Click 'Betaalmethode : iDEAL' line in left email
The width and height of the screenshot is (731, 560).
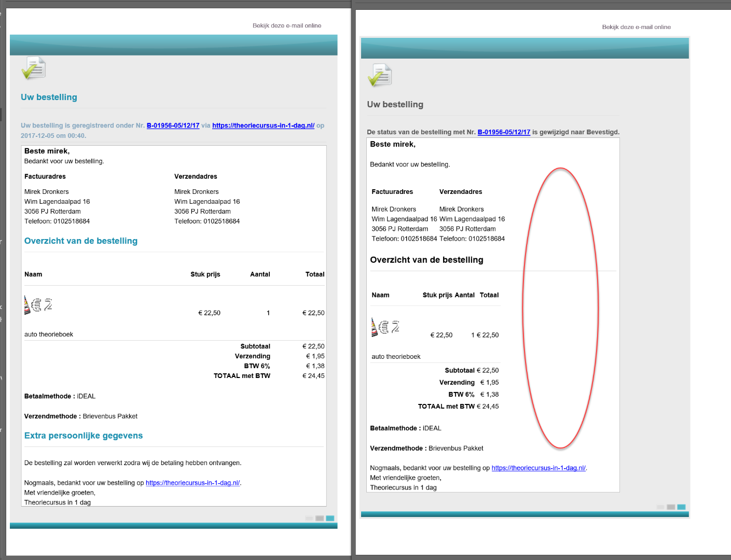[60, 396]
